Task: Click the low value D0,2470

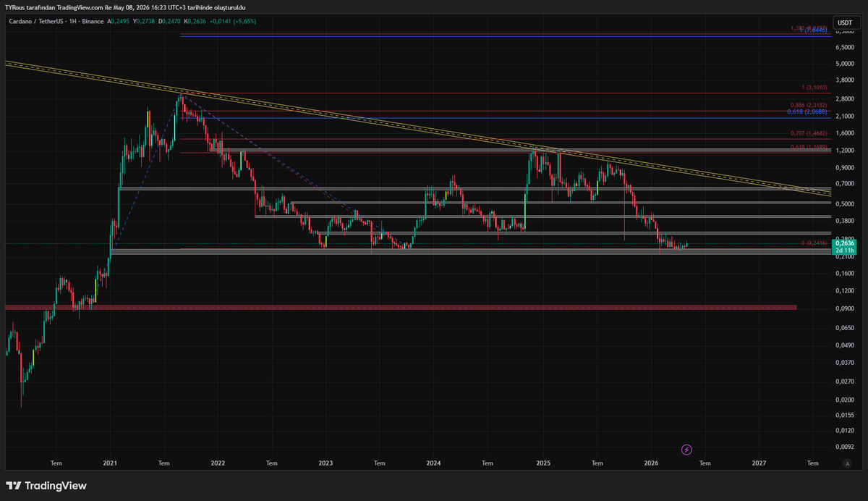Action: click(x=171, y=21)
